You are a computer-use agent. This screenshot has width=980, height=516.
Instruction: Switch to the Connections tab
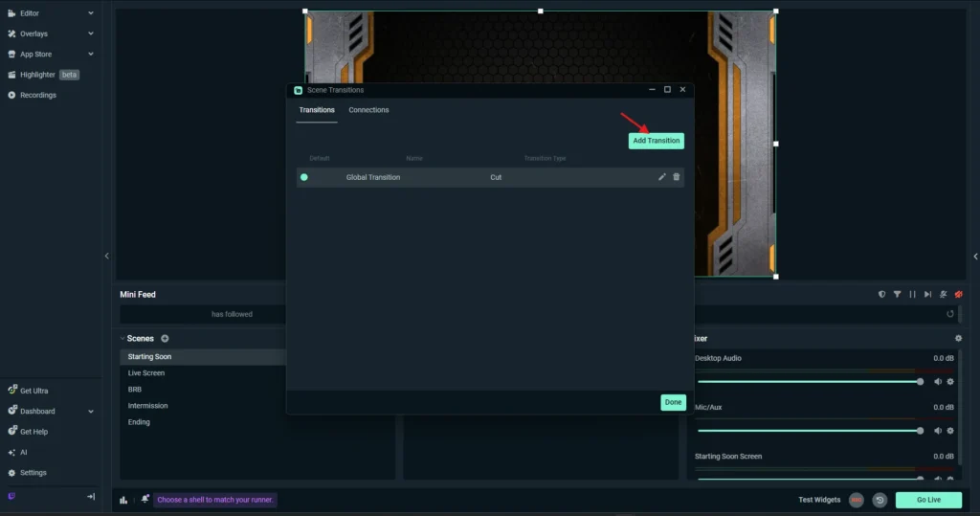368,110
